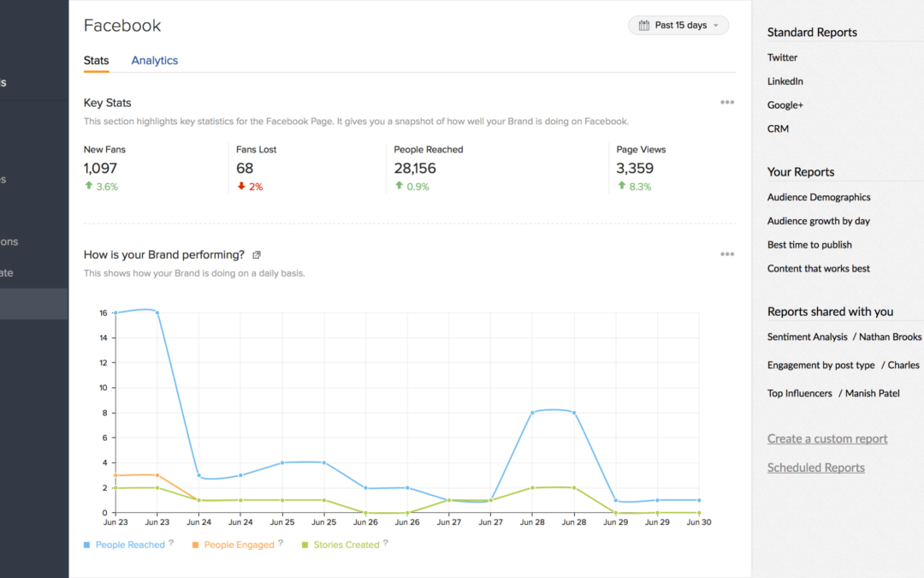Viewport: 924px width, 578px height.
Task: Click Page Views value 3,359
Action: (x=635, y=169)
